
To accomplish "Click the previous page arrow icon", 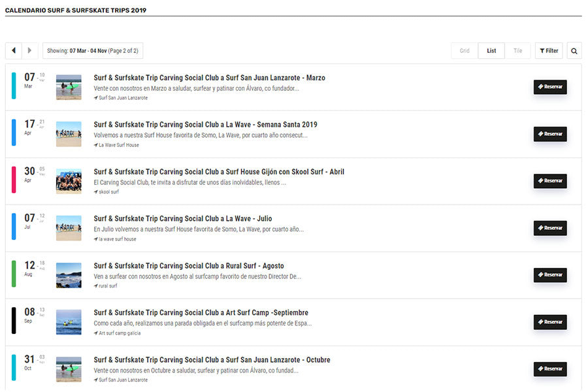I will (x=14, y=51).
